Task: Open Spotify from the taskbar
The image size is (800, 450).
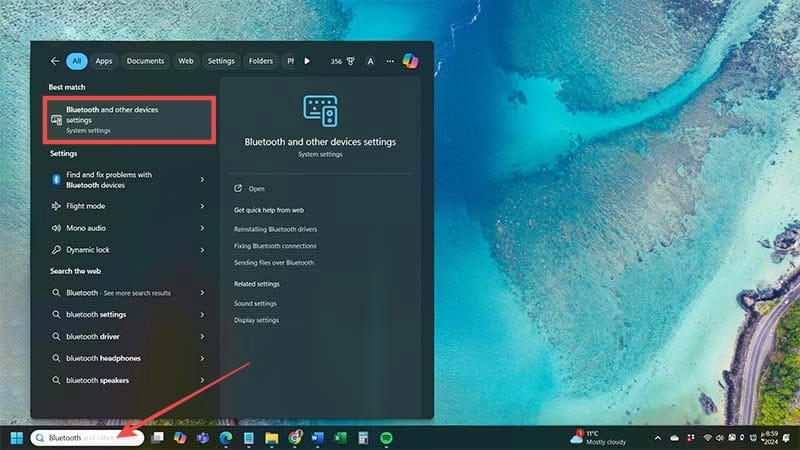Action: tap(386, 438)
